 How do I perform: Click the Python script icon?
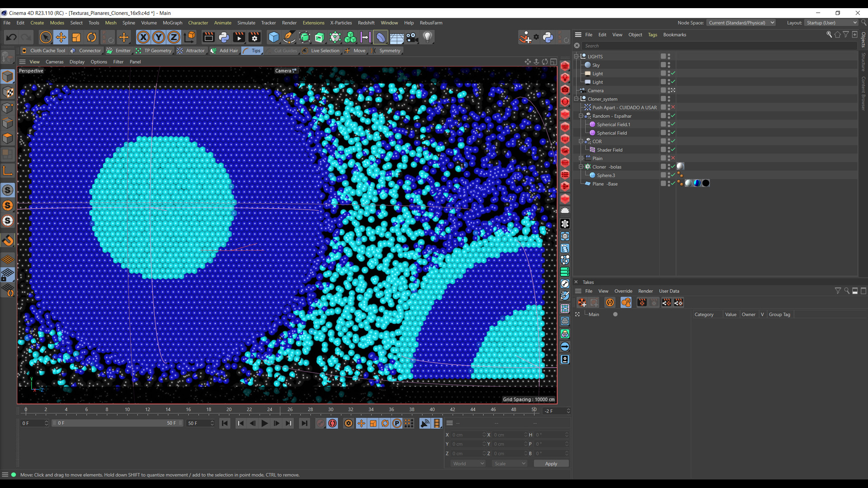tap(224, 38)
